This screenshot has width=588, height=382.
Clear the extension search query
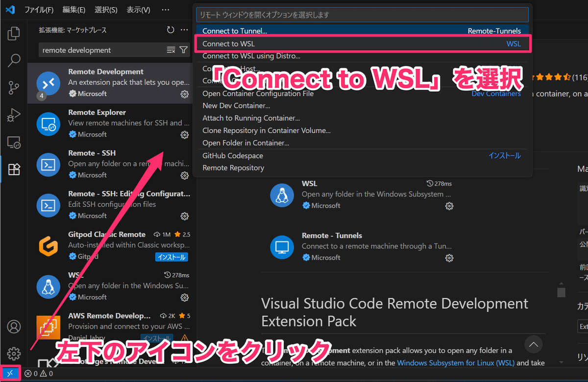point(170,49)
